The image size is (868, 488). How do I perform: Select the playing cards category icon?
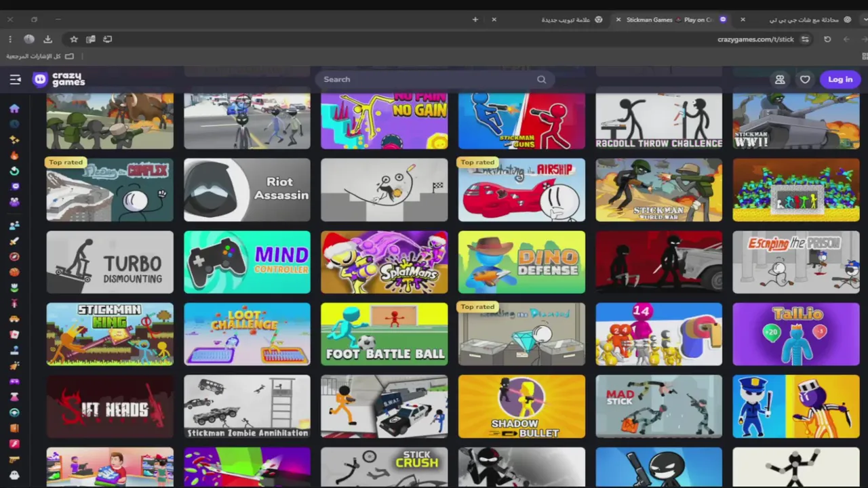click(14, 334)
